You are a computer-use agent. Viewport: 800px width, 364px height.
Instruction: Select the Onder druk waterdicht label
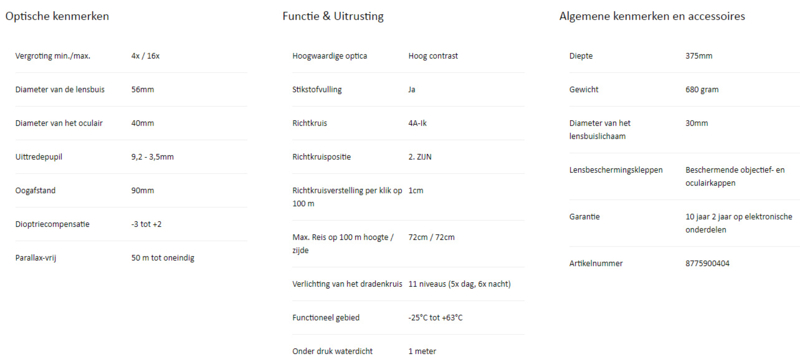[333, 351]
